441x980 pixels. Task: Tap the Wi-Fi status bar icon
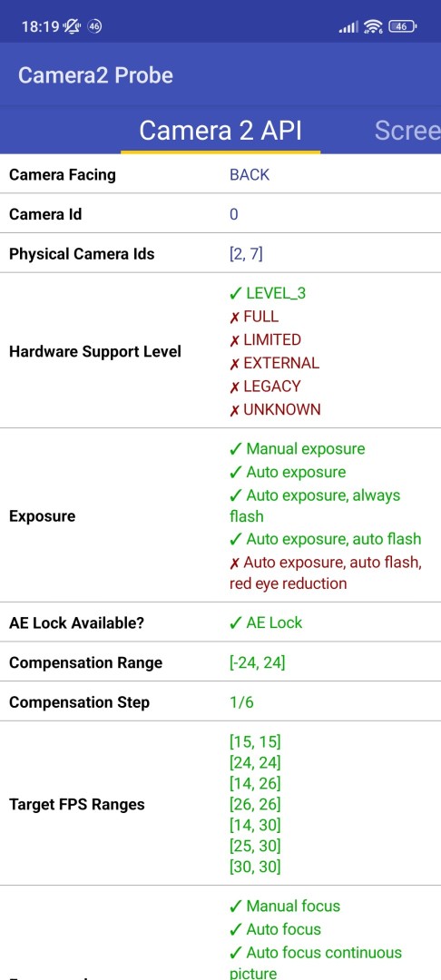(373, 26)
